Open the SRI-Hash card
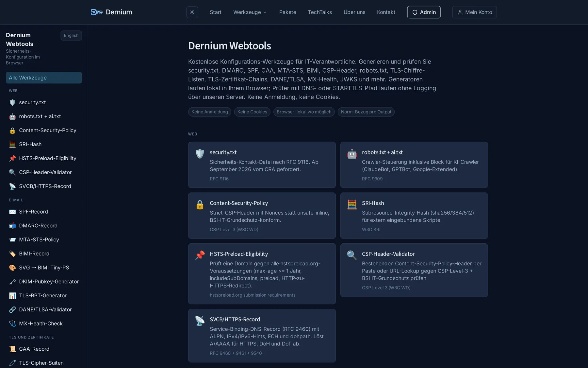The width and height of the screenshot is (588, 368). point(414,216)
